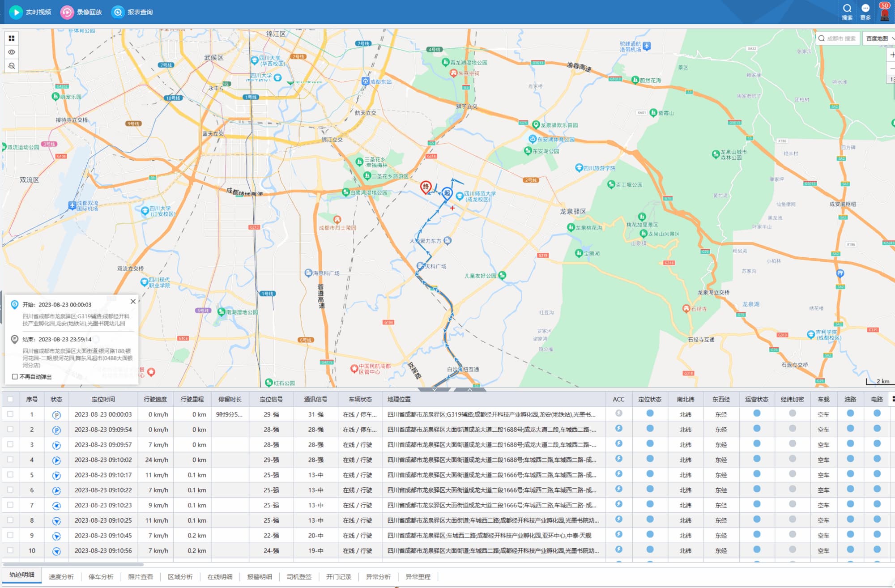
Task: Check the row 5 checkbox
Action: pos(10,475)
